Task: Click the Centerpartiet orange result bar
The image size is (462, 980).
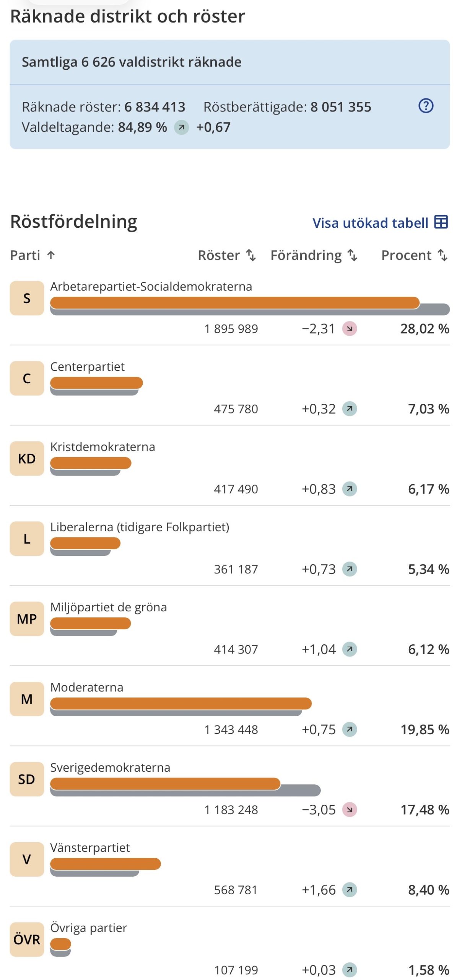Action: [96, 382]
